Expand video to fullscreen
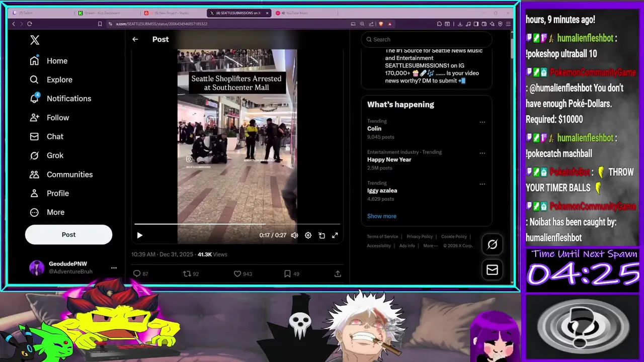This screenshot has height=362, width=644. coord(335,235)
